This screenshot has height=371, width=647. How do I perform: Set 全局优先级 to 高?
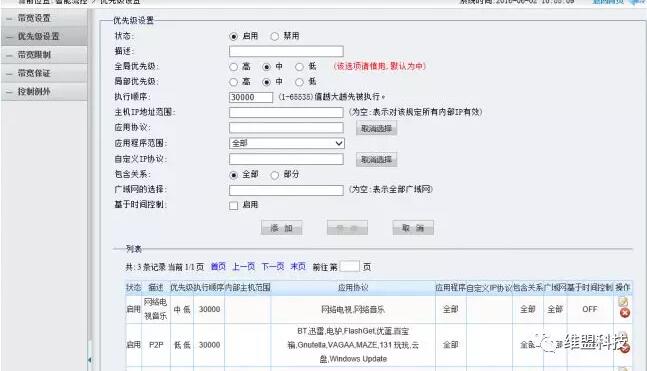(x=234, y=66)
